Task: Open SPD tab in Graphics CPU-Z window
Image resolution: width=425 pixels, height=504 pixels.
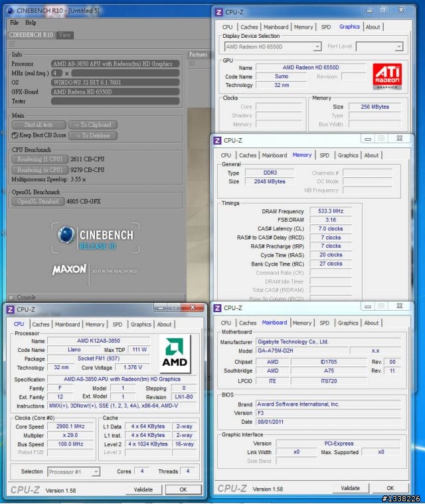Action: point(326,27)
